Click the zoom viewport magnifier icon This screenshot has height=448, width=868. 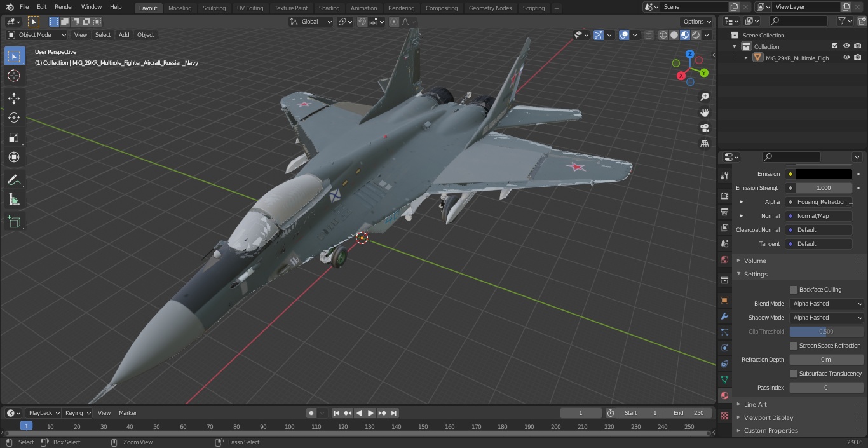click(x=704, y=97)
